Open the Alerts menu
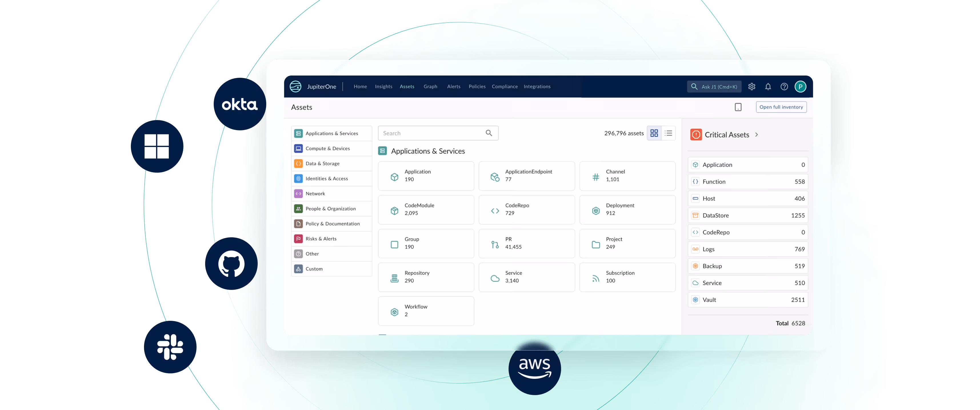980x410 pixels. (453, 86)
